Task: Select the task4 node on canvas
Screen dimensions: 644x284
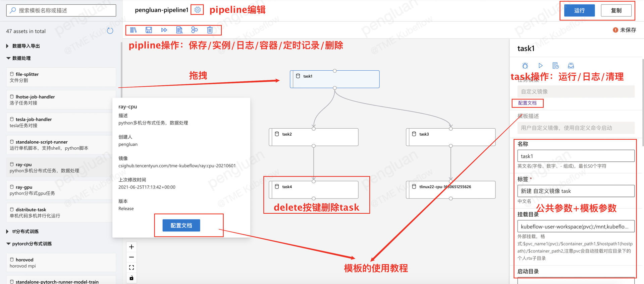Action: [x=314, y=190]
